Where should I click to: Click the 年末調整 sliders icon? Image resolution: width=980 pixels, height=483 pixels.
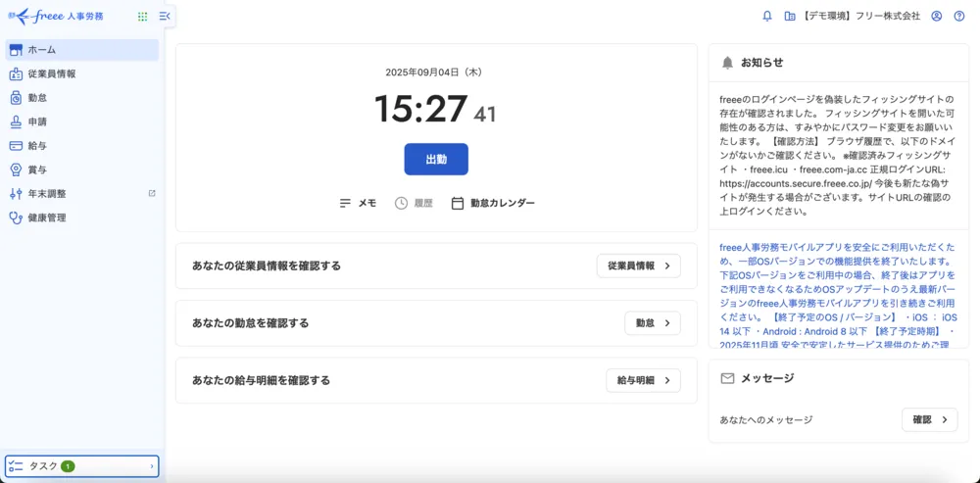click(x=17, y=194)
